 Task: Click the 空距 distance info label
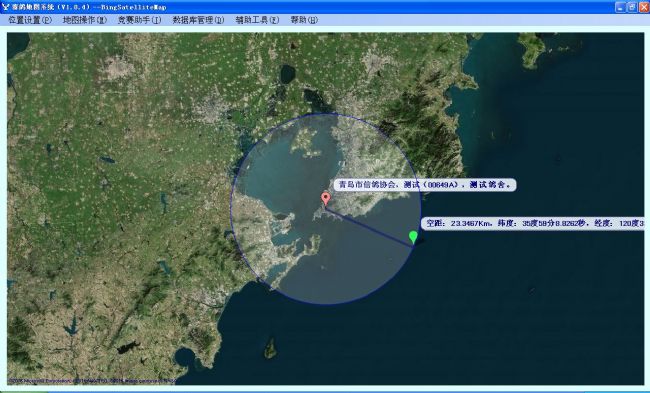(533, 223)
